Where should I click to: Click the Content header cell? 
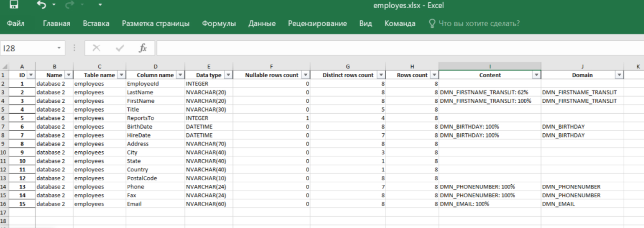click(490, 75)
